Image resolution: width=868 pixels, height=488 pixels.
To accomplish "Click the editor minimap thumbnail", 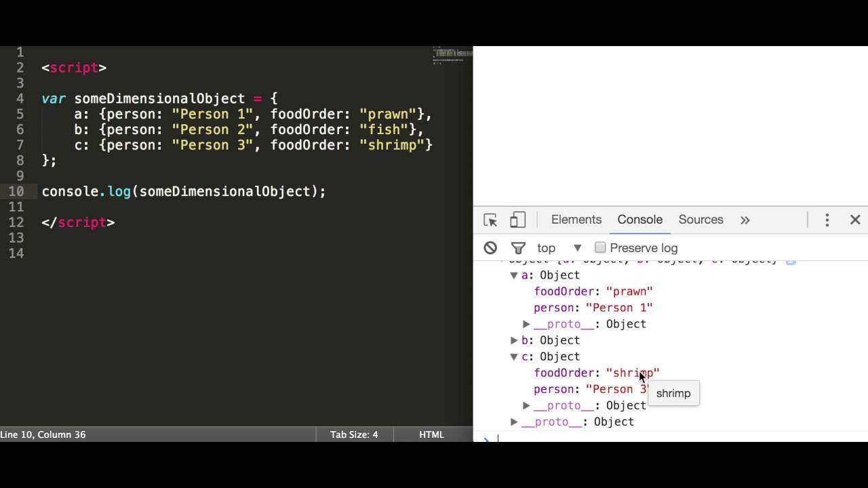I will (452, 55).
